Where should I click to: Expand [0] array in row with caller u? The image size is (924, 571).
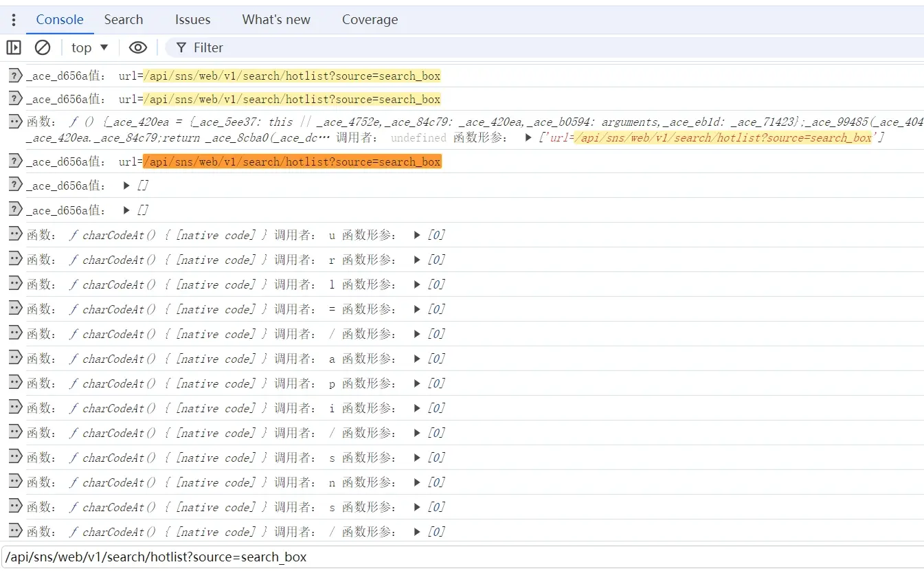pyautogui.click(x=417, y=236)
